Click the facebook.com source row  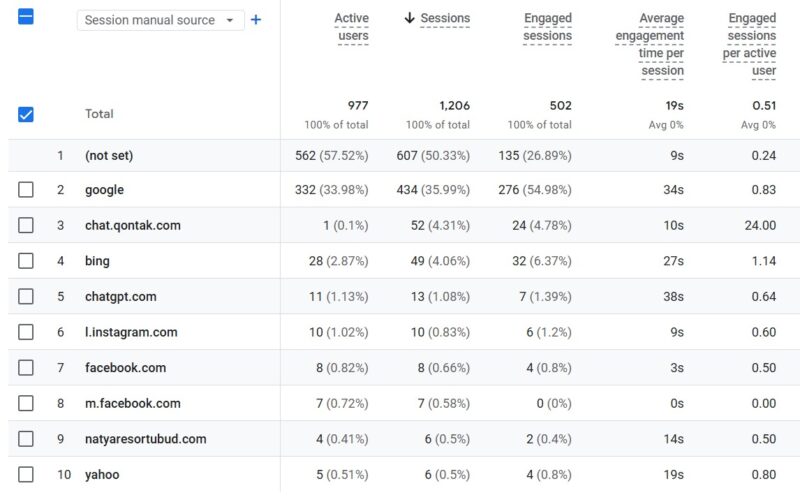(404, 367)
